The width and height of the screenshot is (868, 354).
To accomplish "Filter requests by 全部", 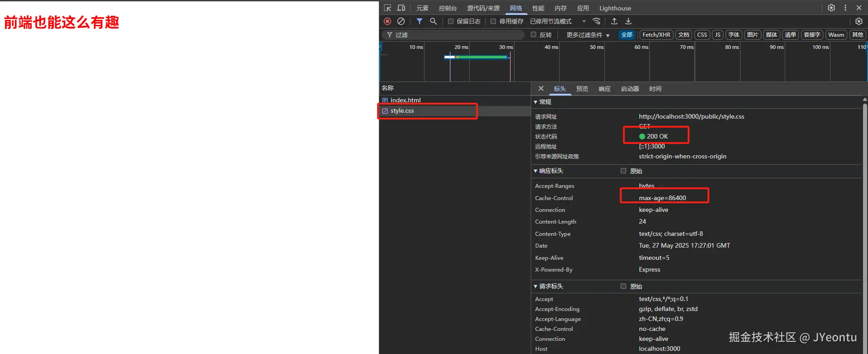I will click(627, 35).
